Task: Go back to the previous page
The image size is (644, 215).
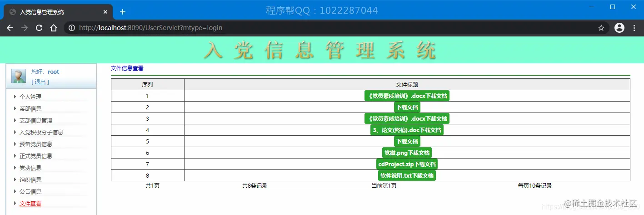Action: tap(10, 28)
